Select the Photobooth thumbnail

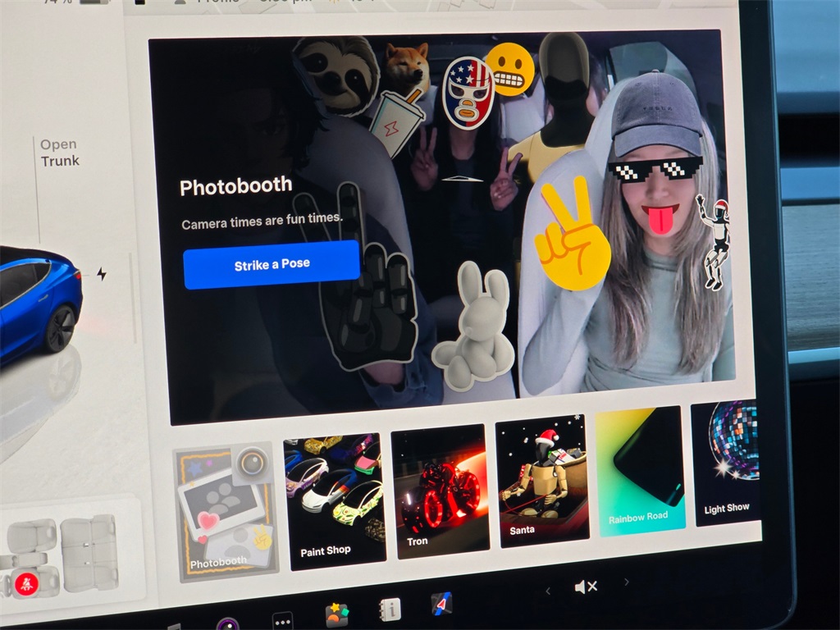coord(226,512)
